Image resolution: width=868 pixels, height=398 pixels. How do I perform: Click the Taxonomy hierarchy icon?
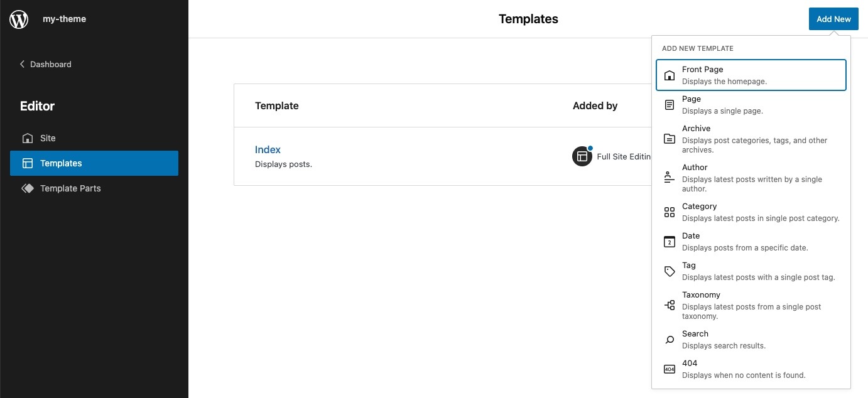click(669, 304)
